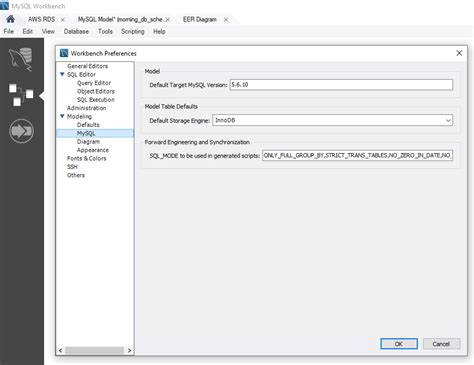This screenshot has width=474, height=365.
Task: Go to the Home screen tab icon
Action: click(x=11, y=19)
